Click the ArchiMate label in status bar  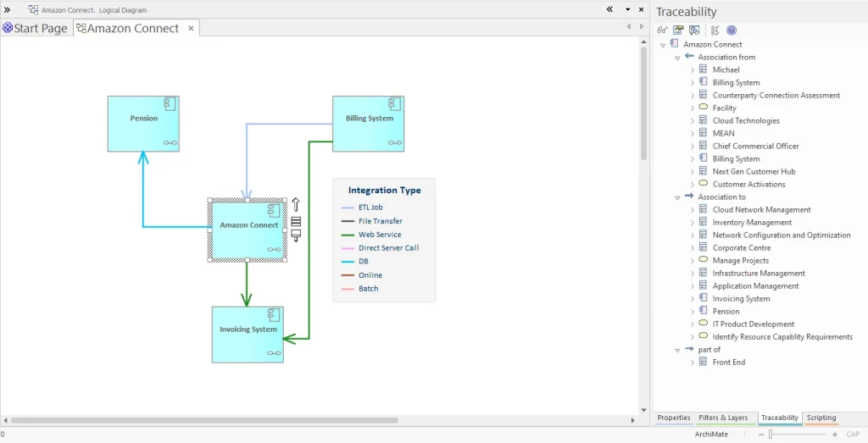pos(711,435)
